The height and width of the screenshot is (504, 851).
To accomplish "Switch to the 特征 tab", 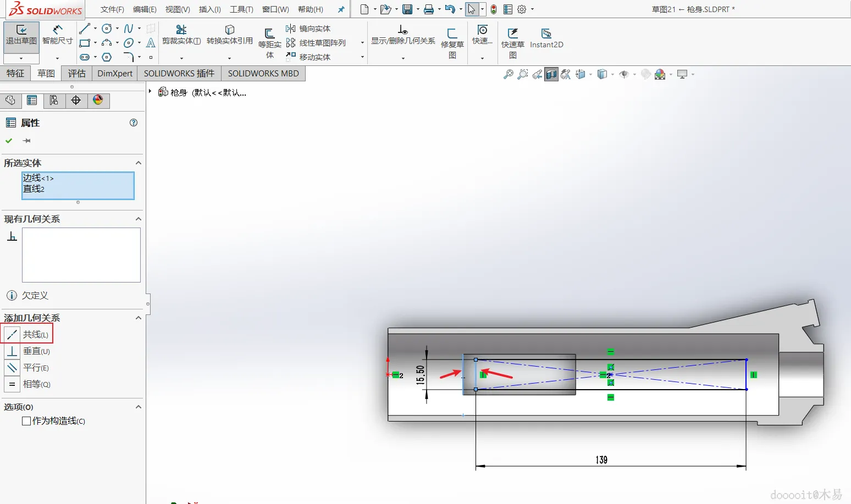I will point(15,74).
